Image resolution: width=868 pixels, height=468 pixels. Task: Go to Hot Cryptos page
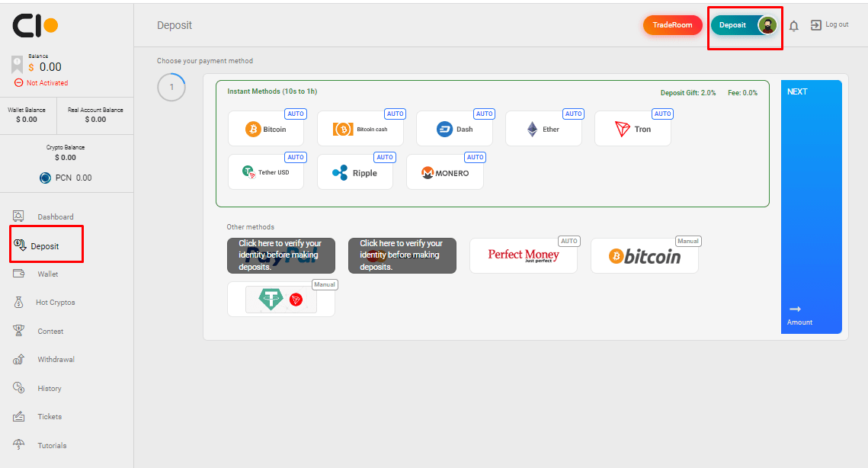click(x=56, y=303)
